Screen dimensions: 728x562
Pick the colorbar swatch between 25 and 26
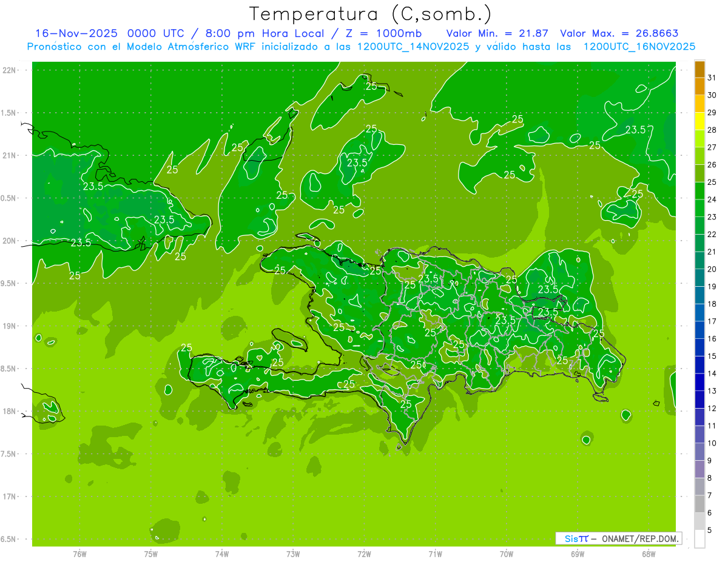699,173
